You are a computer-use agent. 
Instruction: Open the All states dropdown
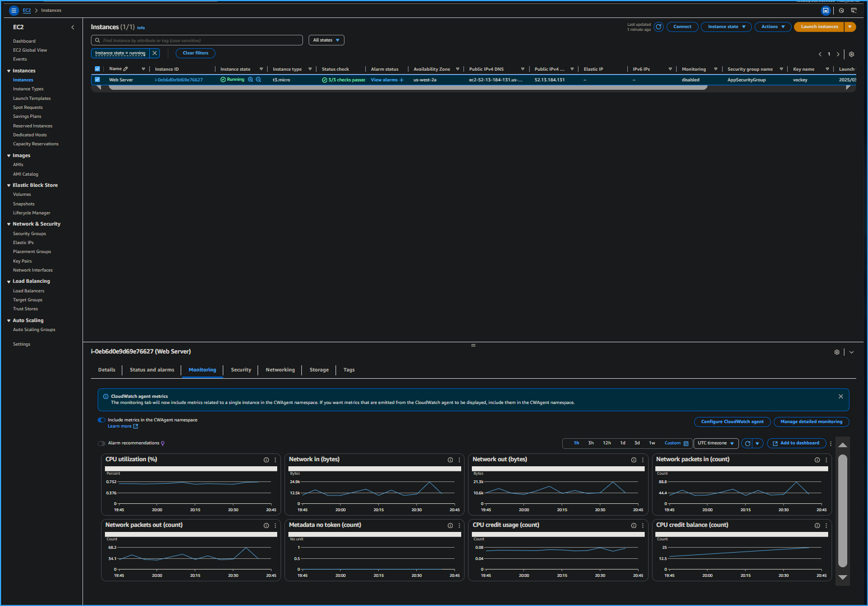point(326,40)
